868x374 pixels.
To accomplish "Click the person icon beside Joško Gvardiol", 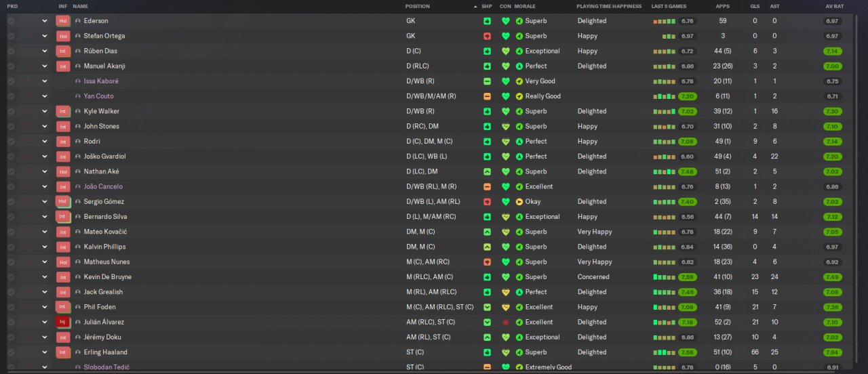I will click(78, 157).
